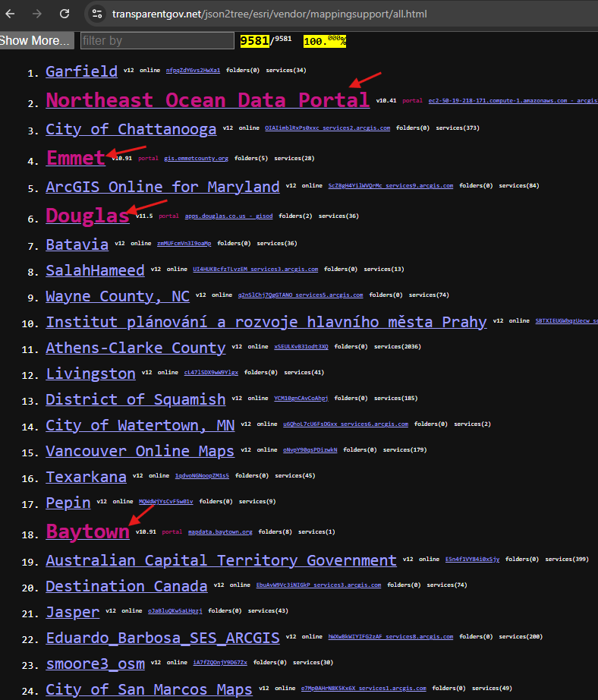
Task: Open the SalahHameed link
Action: click(x=95, y=270)
